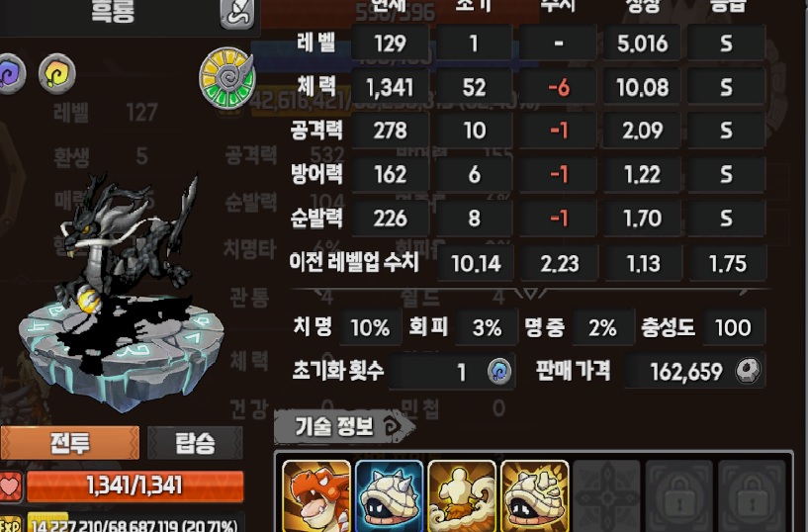Select the cracked shell skill icon
This screenshot has width=808, height=532.
point(534,496)
